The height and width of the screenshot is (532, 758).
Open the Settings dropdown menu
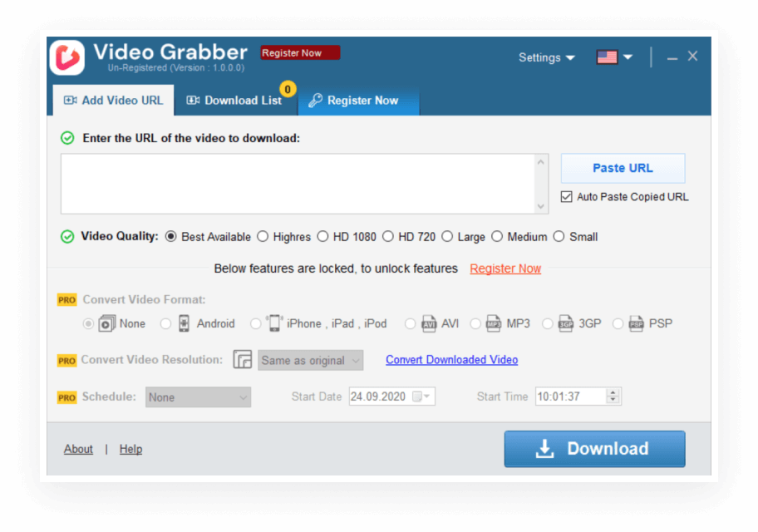click(x=547, y=57)
